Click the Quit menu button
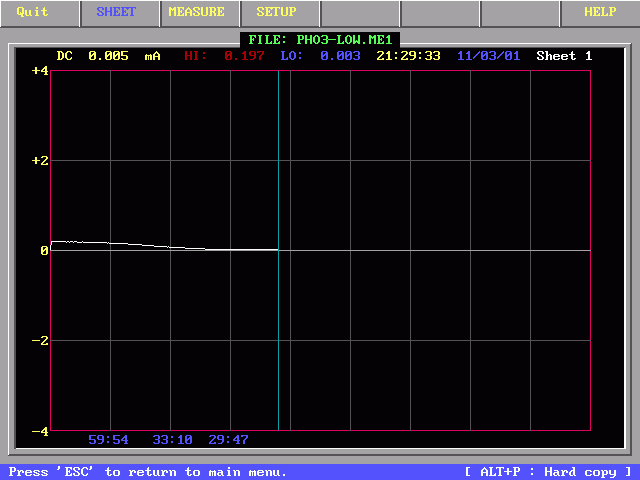 coord(33,12)
